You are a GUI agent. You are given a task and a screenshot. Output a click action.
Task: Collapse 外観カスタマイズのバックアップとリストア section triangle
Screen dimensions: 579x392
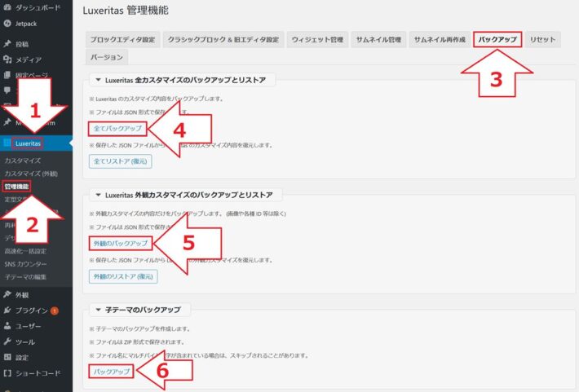pos(98,195)
